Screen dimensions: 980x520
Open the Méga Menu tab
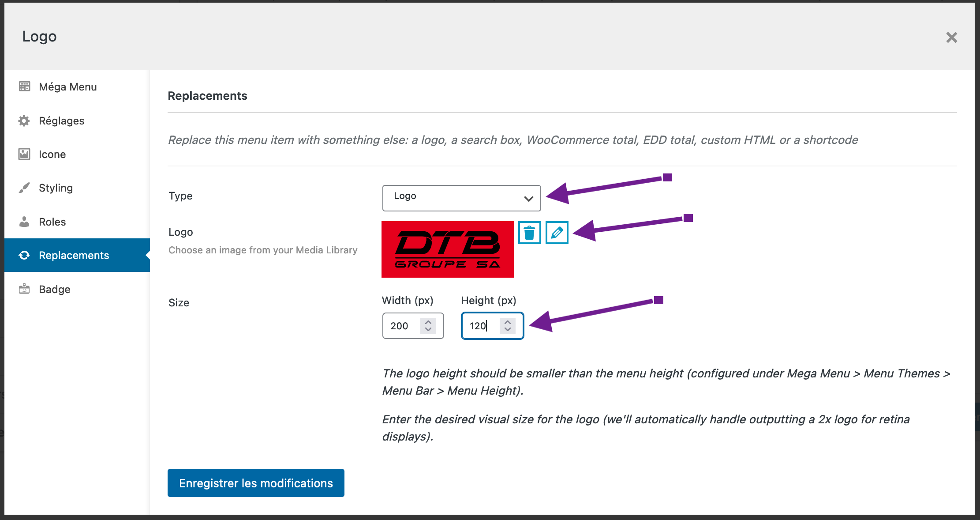[67, 87]
